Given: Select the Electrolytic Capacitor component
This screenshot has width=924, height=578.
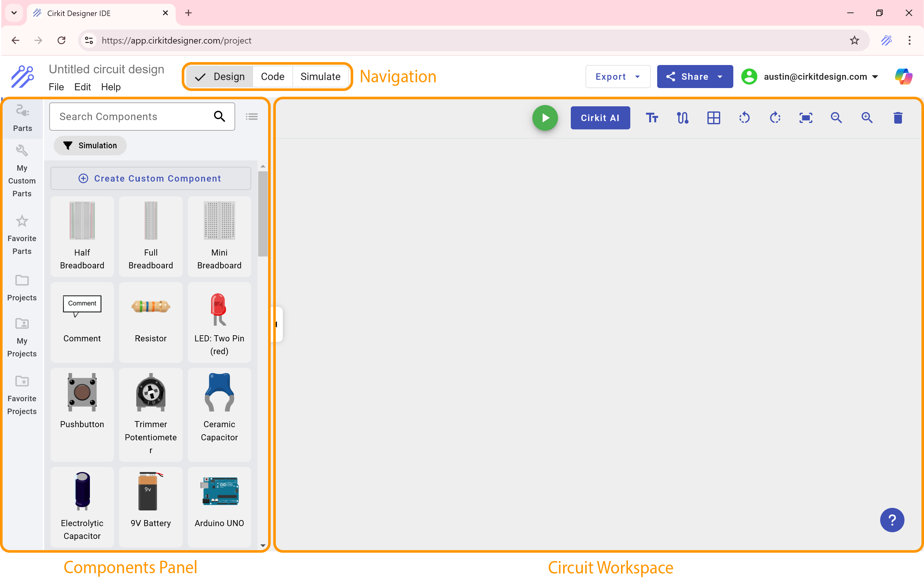Looking at the screenshot, I should pyautogui.click(x=82, y=507).
